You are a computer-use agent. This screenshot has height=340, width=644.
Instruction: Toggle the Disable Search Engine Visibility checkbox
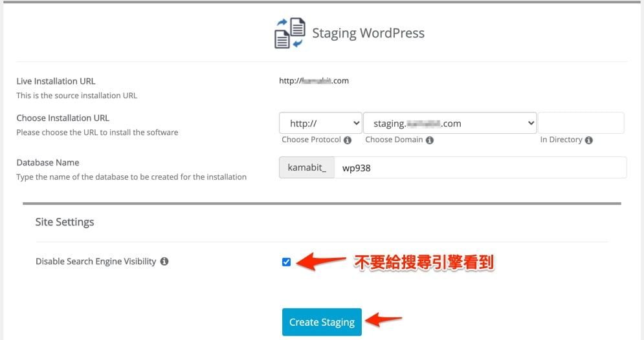pos(287,262)
